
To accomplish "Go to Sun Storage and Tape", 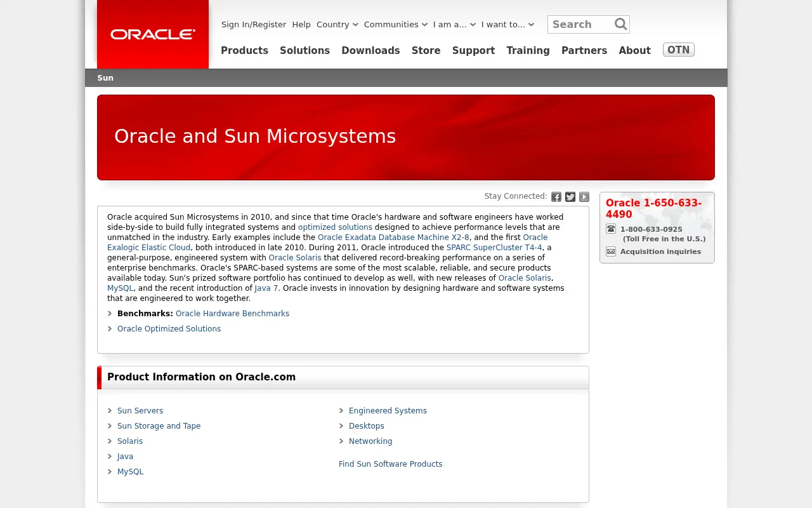I will 159,425.
